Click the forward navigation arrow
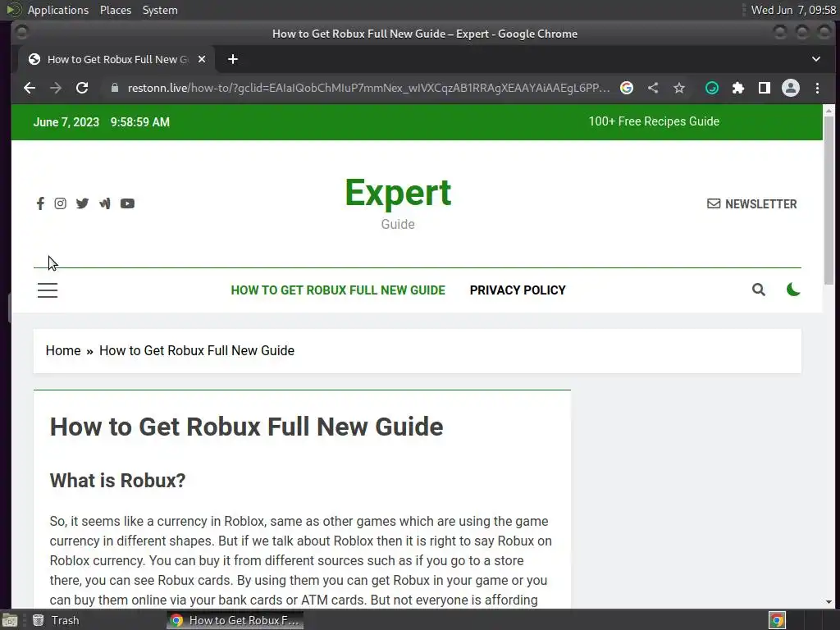Screen dimensions: 840x630 point(56,88)
